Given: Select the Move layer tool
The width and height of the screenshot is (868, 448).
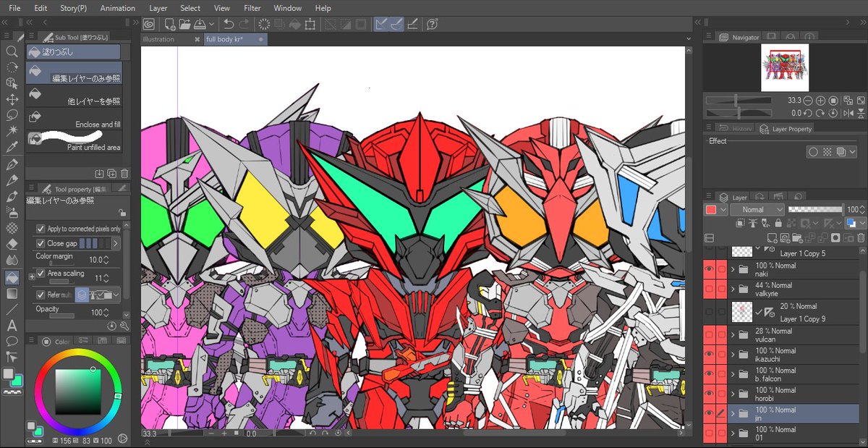Looking at the screenshot, I should (12, 99).
